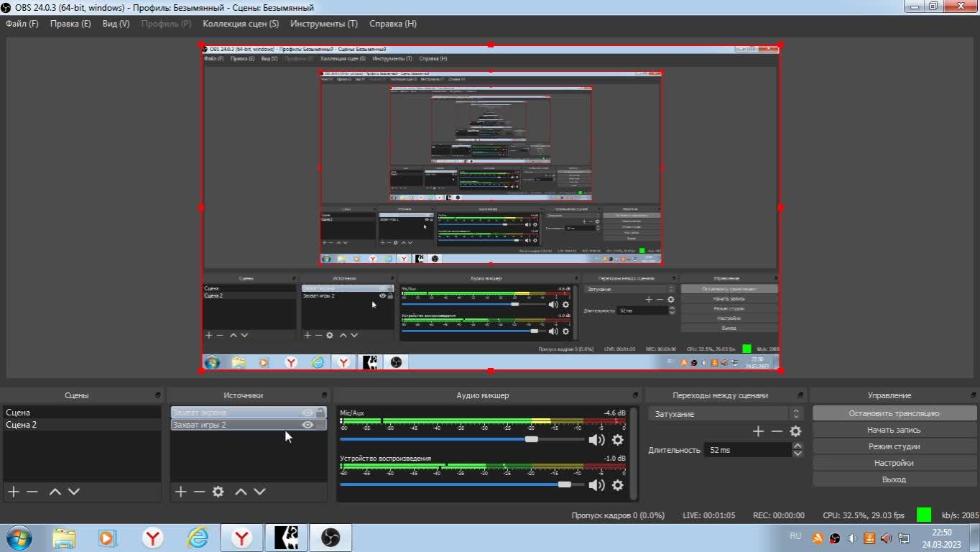
Task: Click the REC: 00:00:00 status text
Action: pyautogui.click(x=779, y=515)
